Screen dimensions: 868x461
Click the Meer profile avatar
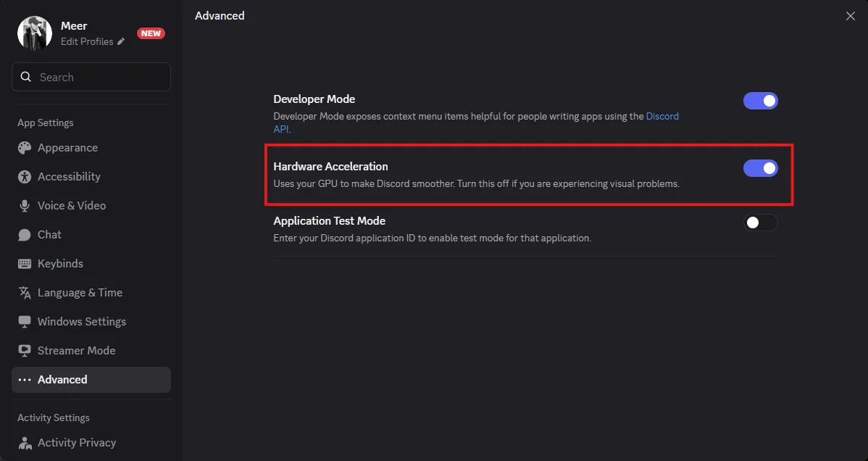point(35,33)
